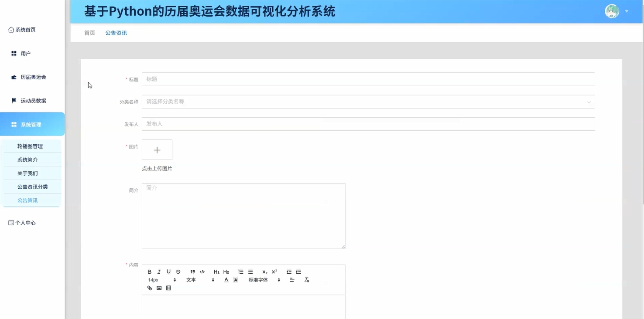644x319 pixels.
Task: Apply strikethrough formatting
Action: point(178,271)
